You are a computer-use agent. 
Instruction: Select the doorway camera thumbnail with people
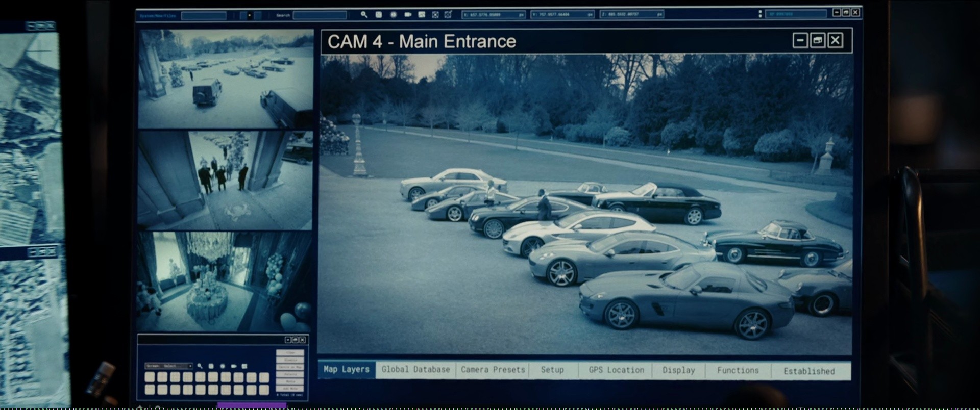click(225, 180)
